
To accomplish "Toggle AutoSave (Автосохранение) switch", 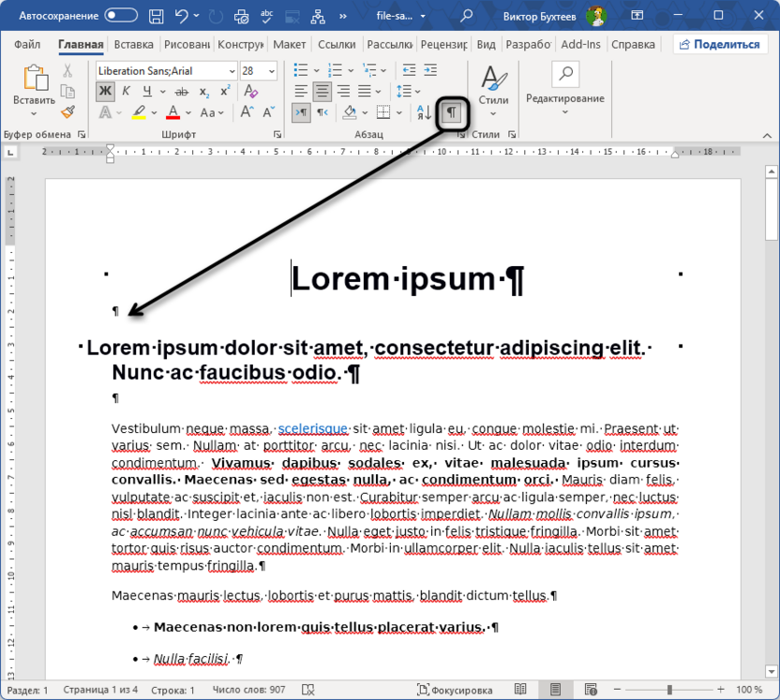I will coord(121,15).
